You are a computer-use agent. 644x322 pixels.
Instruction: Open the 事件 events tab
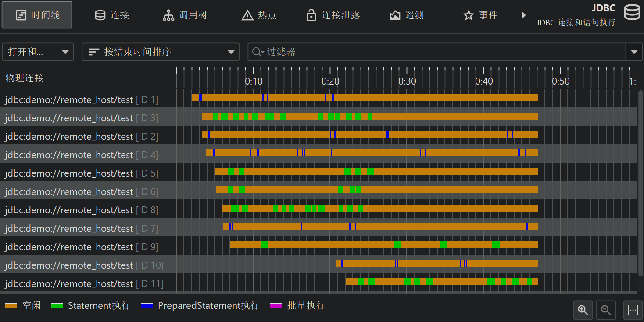click(480, 15)
